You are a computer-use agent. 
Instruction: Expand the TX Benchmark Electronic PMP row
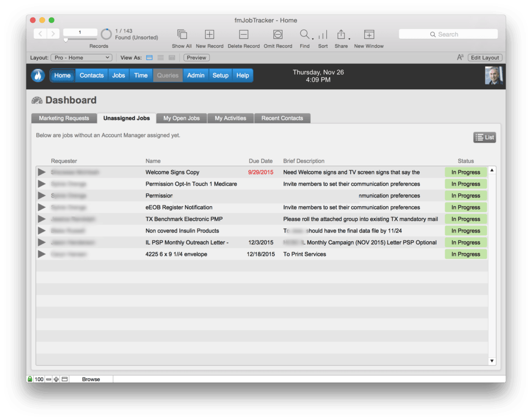[42, 219]
